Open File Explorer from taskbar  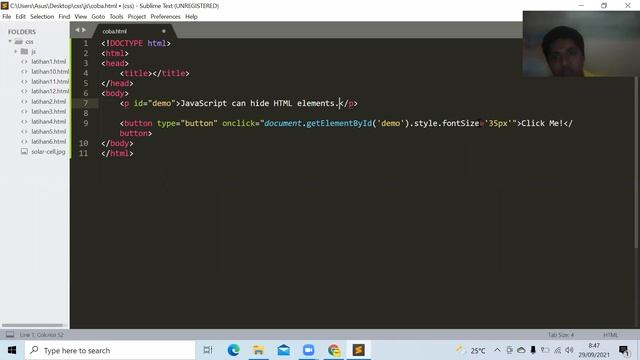(x=258, y=350)
